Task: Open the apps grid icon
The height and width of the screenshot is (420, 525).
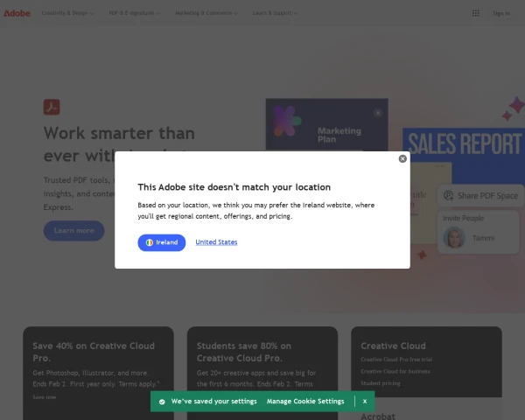Action: [x=475, y=13]
